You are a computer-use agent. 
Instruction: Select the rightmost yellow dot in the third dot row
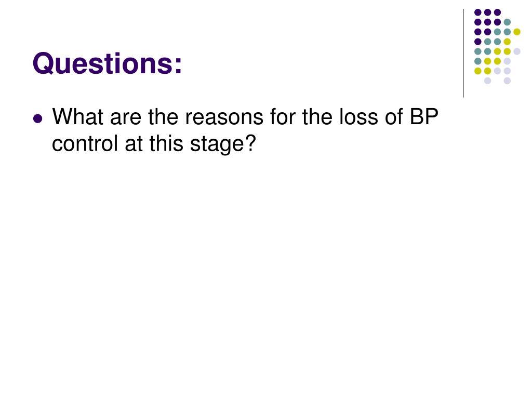pos(517,32)
